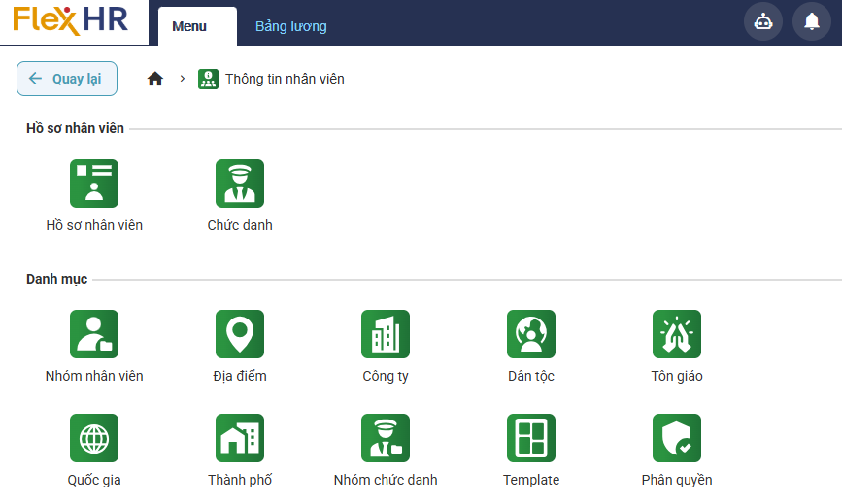
Task: Click the Quay lại back button
Action: click(67, 79)
